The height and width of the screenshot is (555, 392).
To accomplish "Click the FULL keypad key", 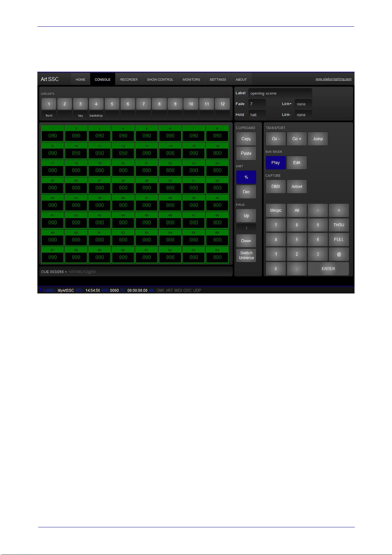I will point(339,239).
